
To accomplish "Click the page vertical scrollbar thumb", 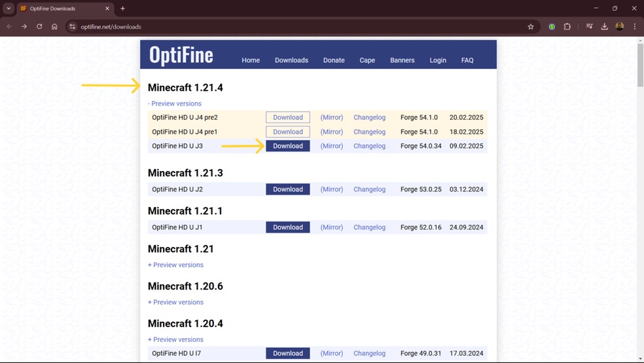I will (640, 65).
